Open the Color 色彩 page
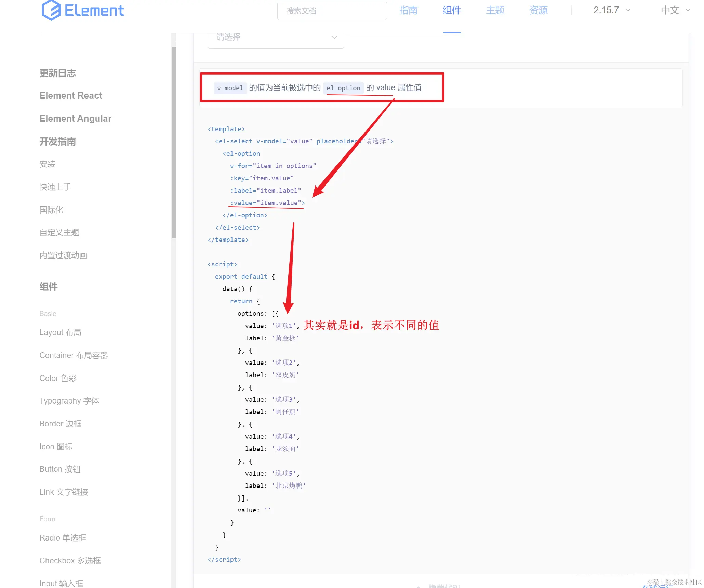 click(58, 378)
